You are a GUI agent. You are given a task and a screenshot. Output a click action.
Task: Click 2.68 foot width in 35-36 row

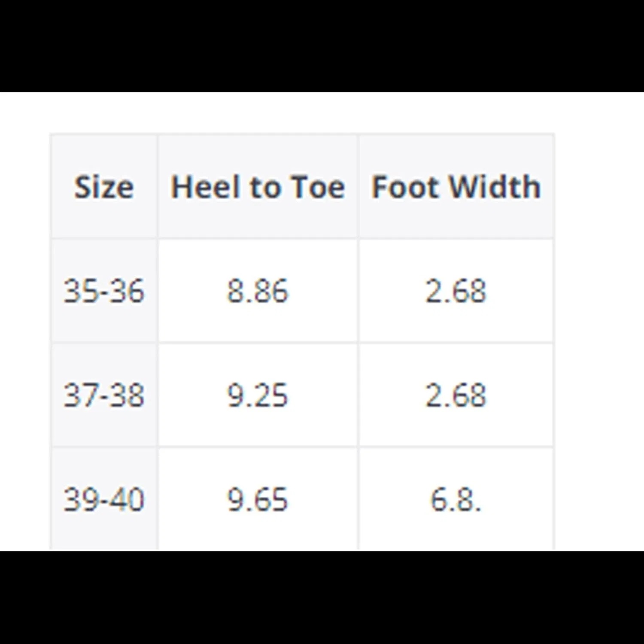pos(456,291)
